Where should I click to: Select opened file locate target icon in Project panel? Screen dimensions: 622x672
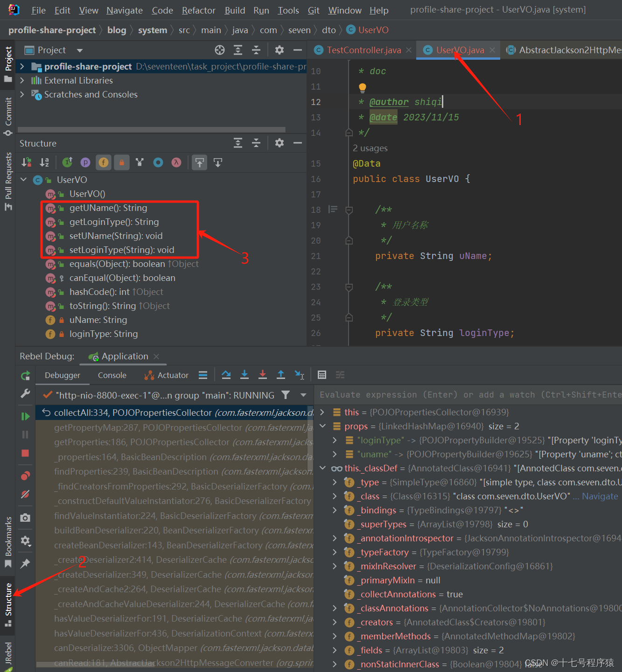click(x=220, y=50)
